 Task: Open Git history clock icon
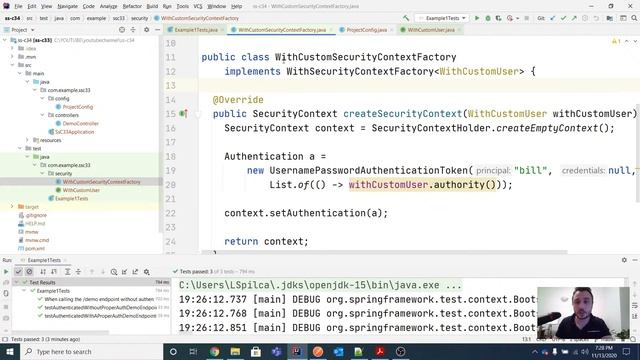click(585, 18)
